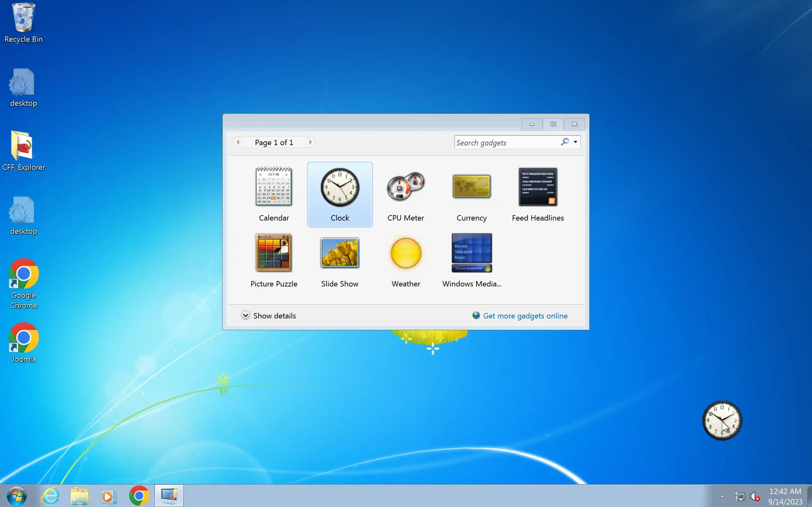The height and width of the screenshot is (507, 812).
Task: Click the desktop clock gadget
Action: pyautogui.click(x=722, y=420)
